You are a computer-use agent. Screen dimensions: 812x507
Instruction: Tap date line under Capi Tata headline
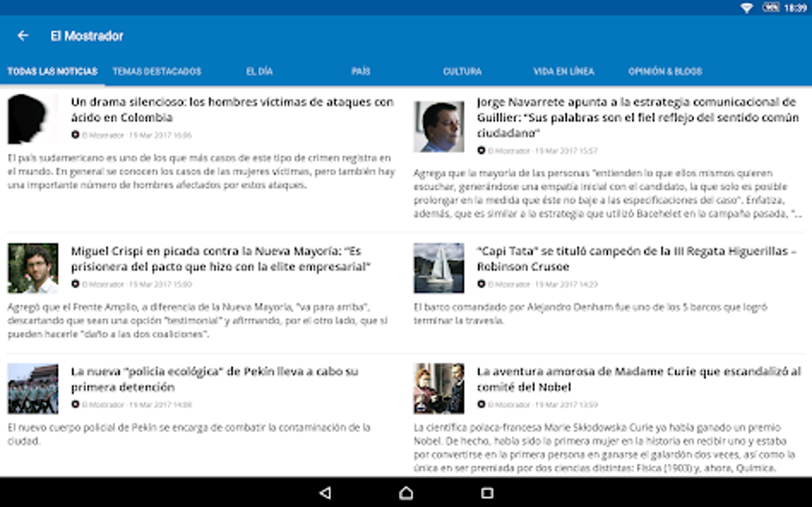[x=543, y=284]
